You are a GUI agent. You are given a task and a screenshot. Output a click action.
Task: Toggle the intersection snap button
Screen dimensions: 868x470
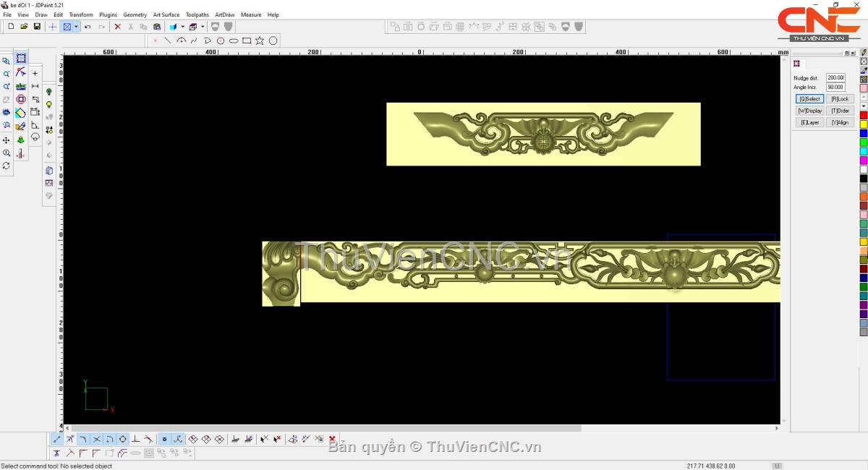point(96,439)
